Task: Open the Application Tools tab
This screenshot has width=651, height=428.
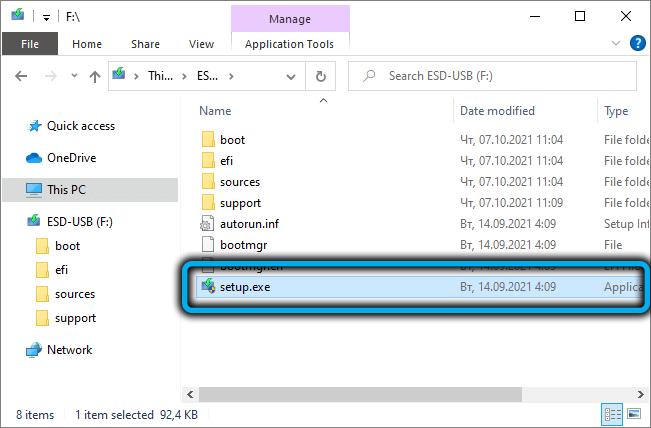Action: 289,44
